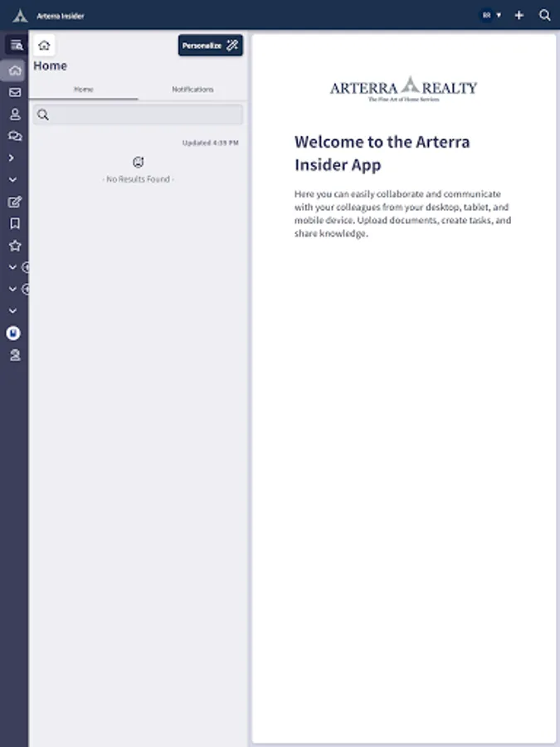
Task: Click the Personalize button
Action: (x=211, y=46)
